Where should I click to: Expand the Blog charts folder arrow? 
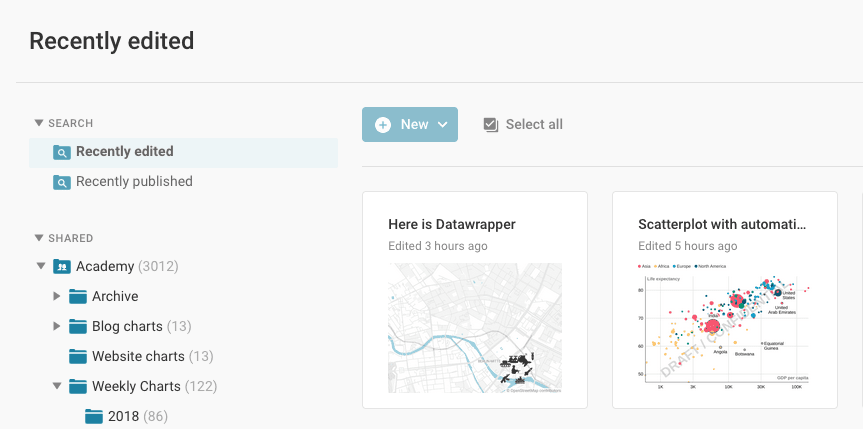(57, 326)
